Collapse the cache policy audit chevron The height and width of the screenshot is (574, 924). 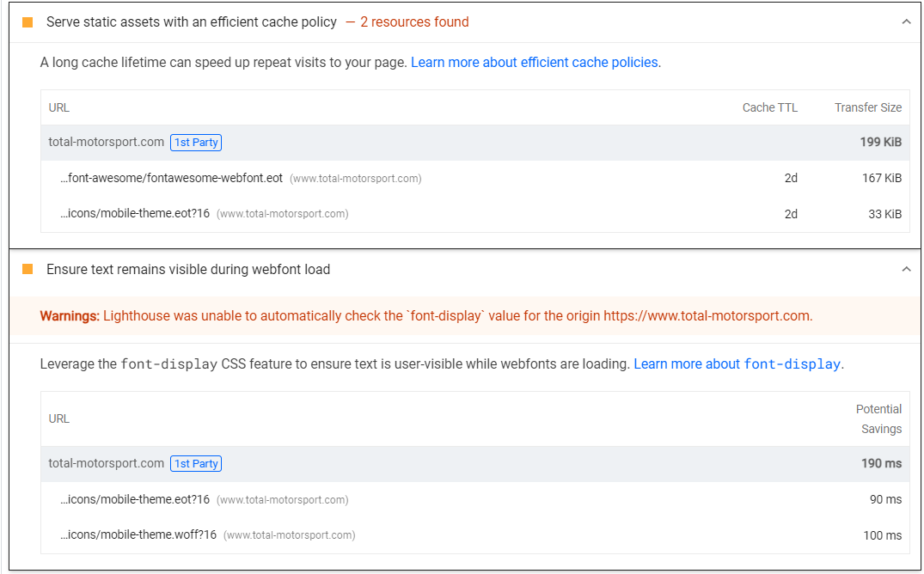click(x=906, y=22)
